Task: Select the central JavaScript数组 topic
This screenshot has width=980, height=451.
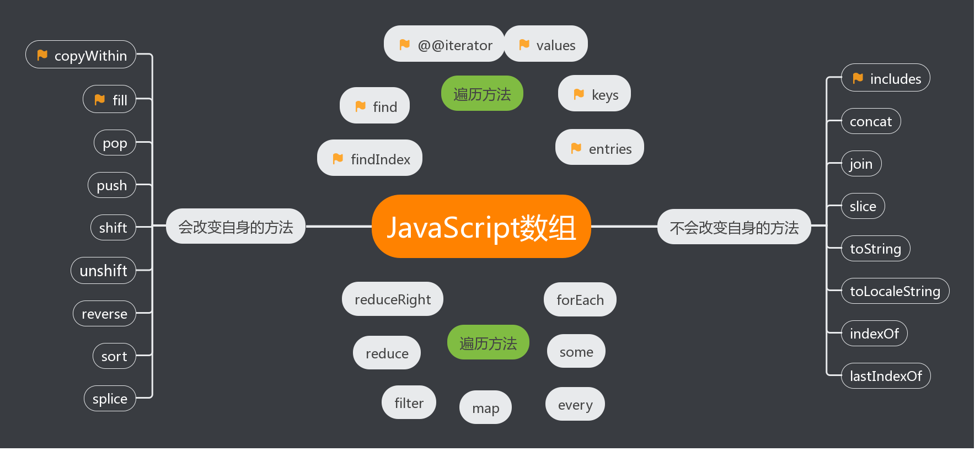Action: pos(481,227)
